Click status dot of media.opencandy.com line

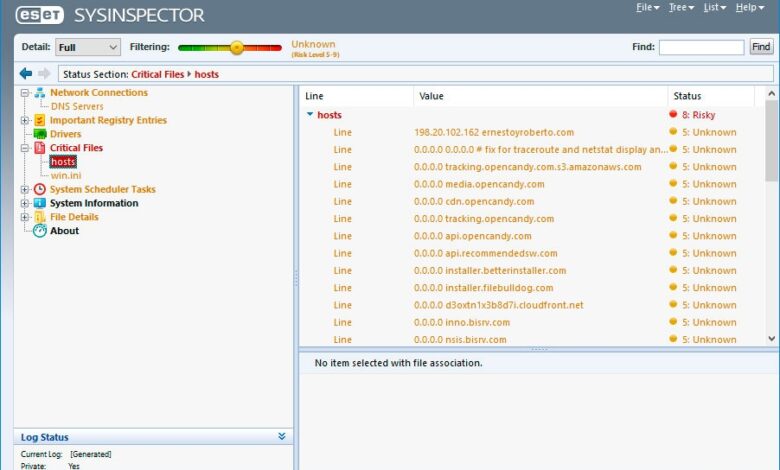(x=673, y=184)
